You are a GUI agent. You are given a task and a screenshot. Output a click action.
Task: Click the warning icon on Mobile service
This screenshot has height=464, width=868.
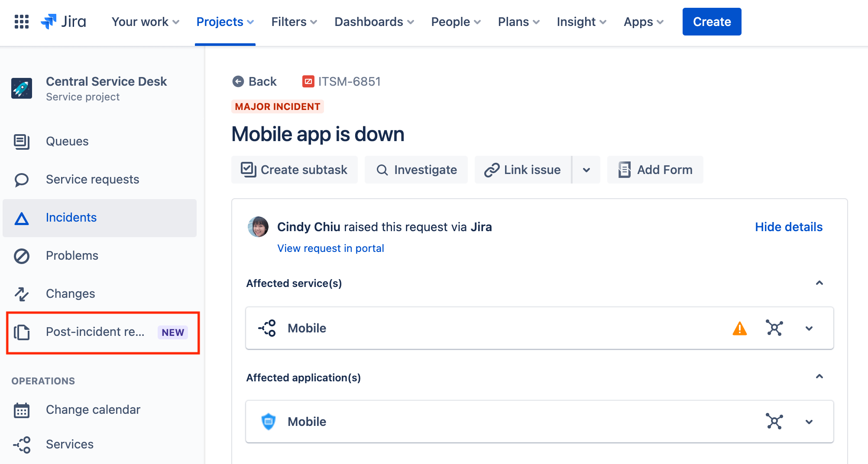click(x=739, y=328)
